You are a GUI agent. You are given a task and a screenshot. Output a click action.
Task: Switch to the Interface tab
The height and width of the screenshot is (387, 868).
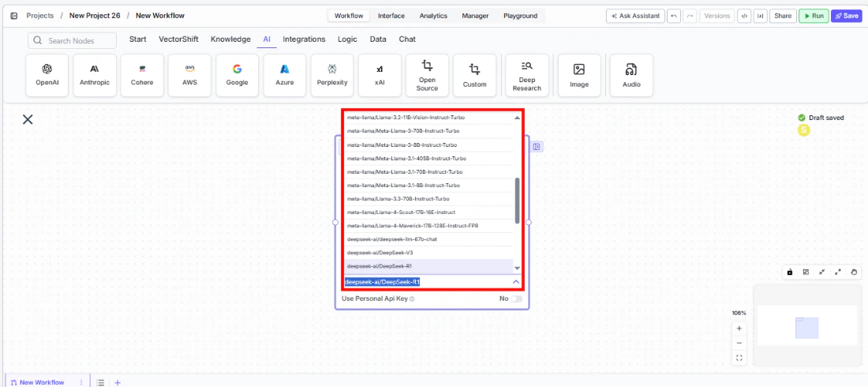pyautogui.click(x=391, y=16)
